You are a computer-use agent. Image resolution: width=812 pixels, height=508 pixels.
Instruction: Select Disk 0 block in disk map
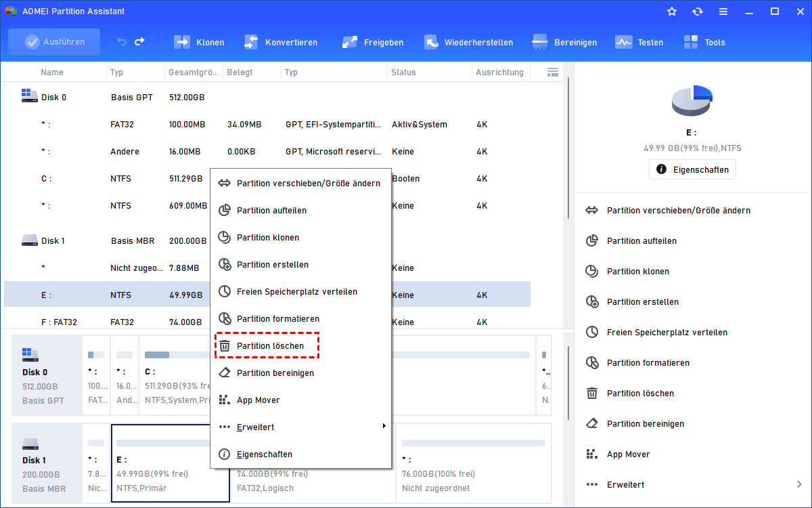click(x=47, y=375)
